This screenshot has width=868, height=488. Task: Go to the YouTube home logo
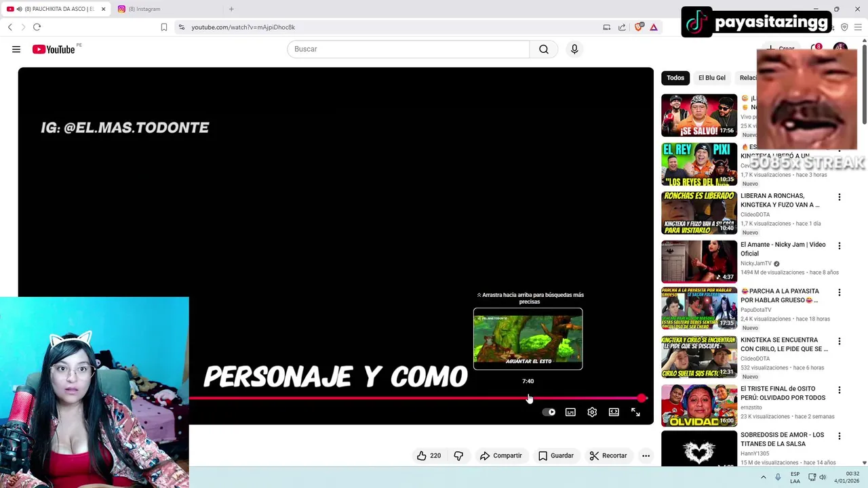[54, 49]
